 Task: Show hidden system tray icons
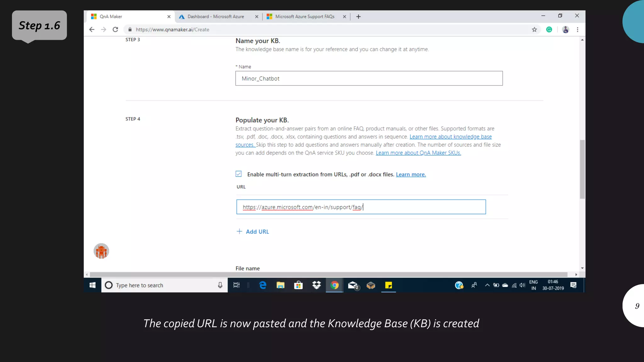pos(487,285)
